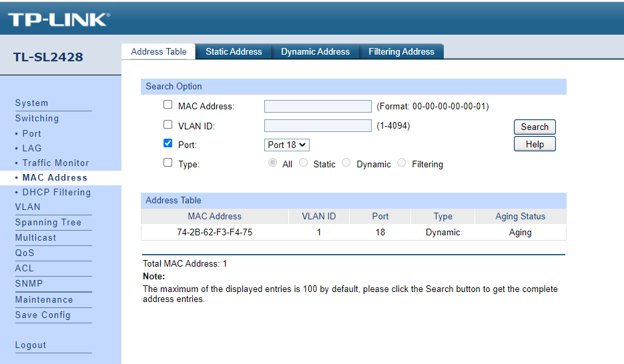Expand the System menu in sidebar
The height and width of the screenshot is (364, 624).
[31, 103]
